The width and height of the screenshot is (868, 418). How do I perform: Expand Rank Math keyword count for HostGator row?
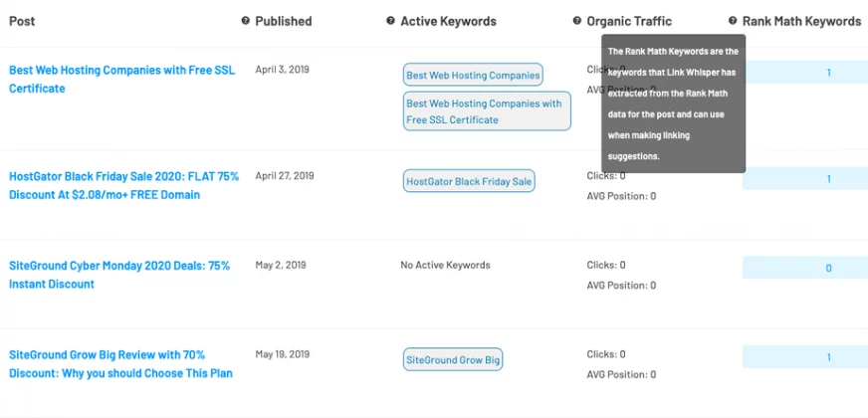pos(805,179)
